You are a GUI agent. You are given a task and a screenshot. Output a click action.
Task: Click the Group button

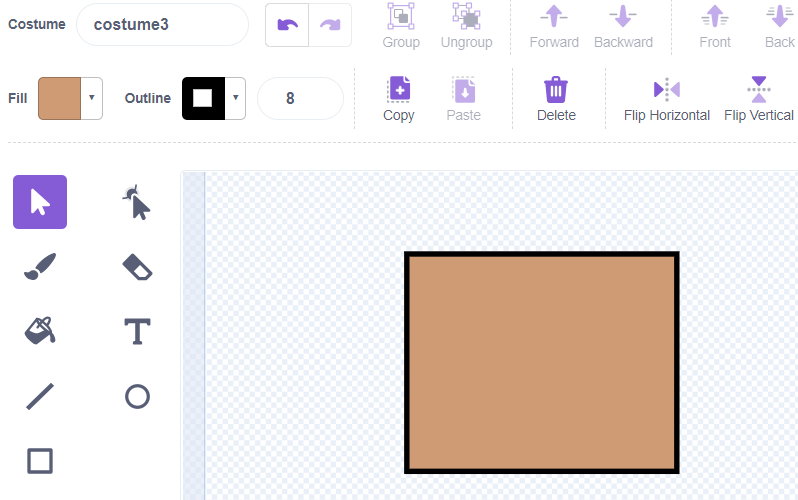click(401, 26)
